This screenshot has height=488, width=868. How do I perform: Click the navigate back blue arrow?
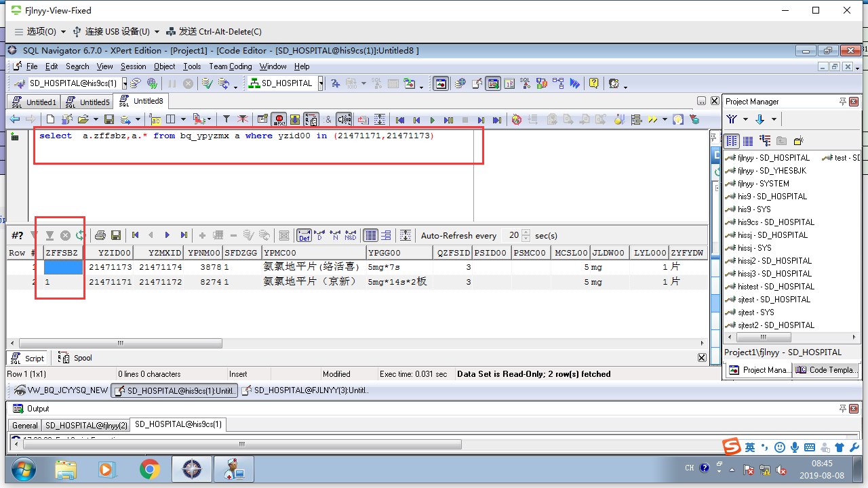15,119
